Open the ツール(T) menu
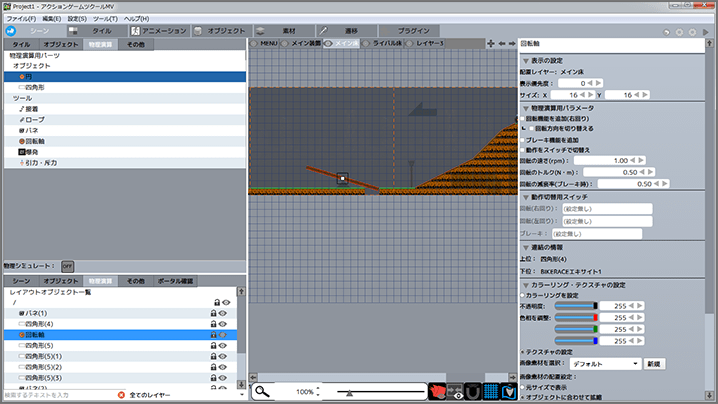Viewport: 718px width, 404px height. pos(105,18)
